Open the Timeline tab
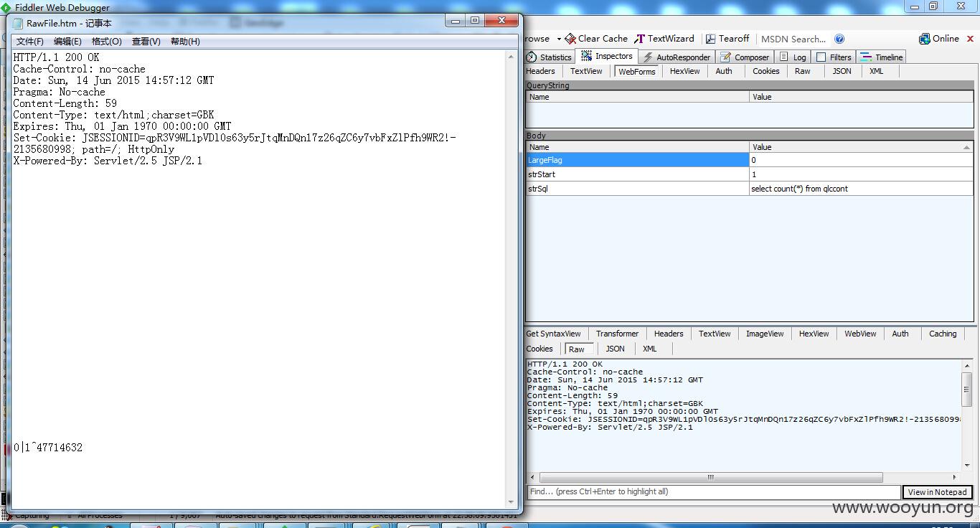This screenshot has height=528, width=980. click(x=882, y=57)
